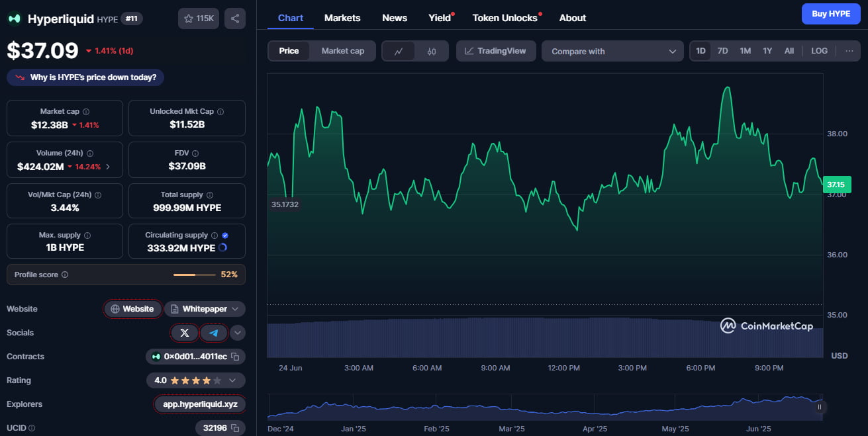Click the Buy HYPE button
The width and height of the screenshot is (868, 436).
[831, 14]
